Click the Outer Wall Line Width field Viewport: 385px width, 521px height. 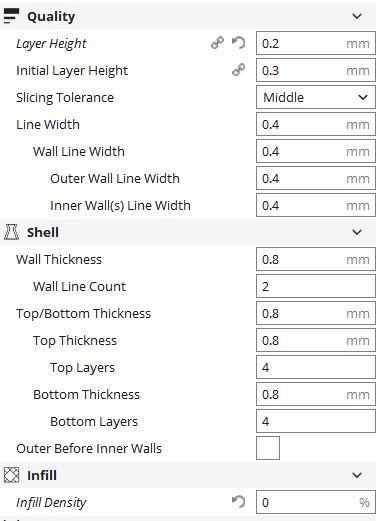316,178
